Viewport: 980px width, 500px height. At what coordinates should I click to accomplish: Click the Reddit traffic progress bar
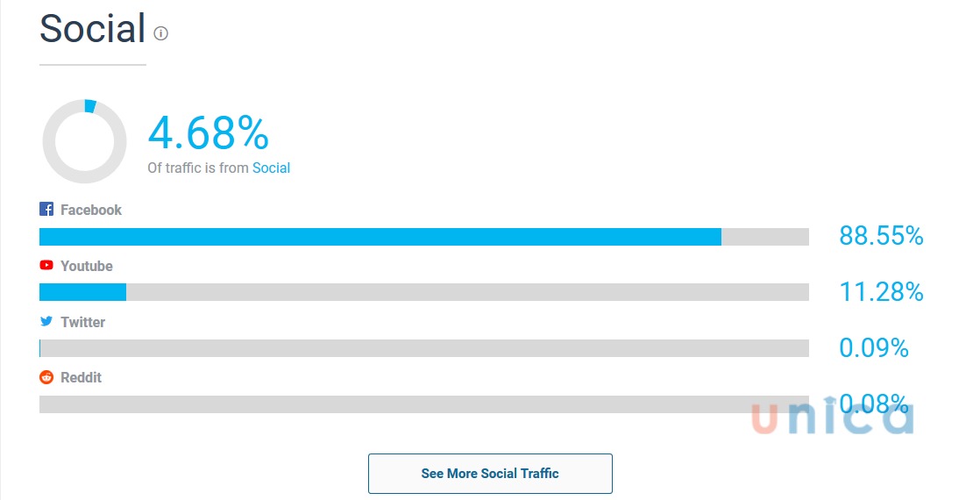[423, 404]
